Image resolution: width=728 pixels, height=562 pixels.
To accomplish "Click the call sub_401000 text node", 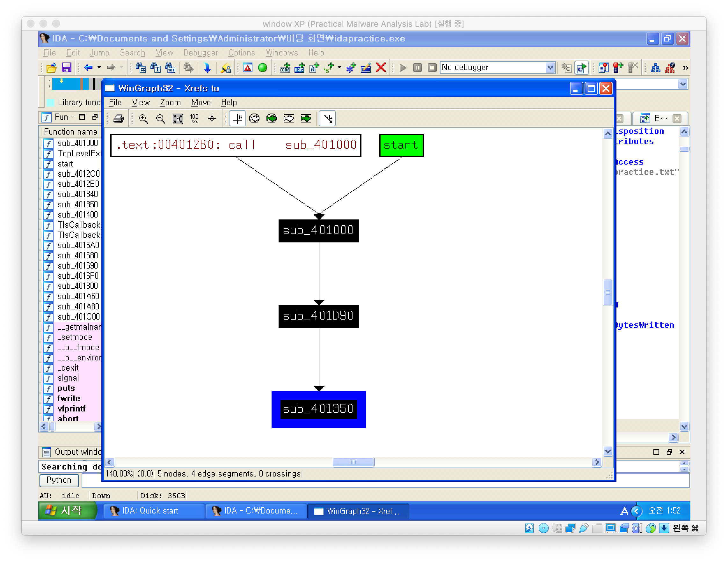I will tap(236, 145).
